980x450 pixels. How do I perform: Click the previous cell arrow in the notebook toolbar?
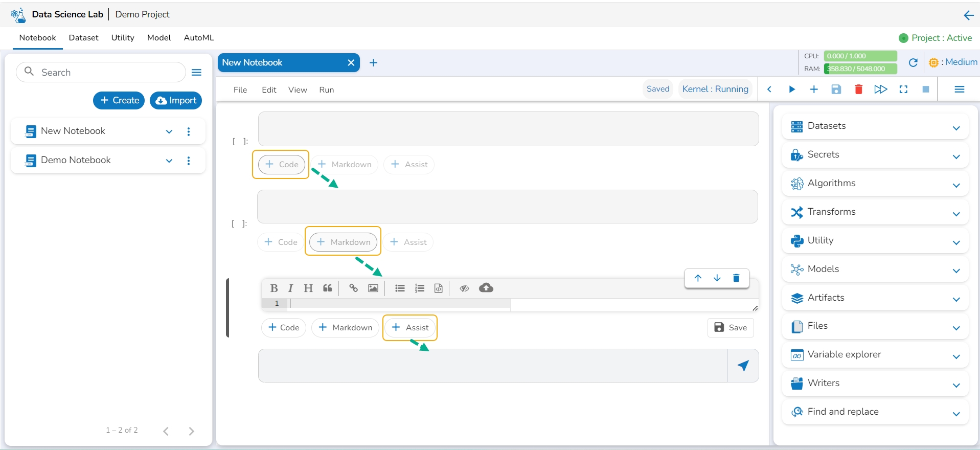click(x=769, y=89)
